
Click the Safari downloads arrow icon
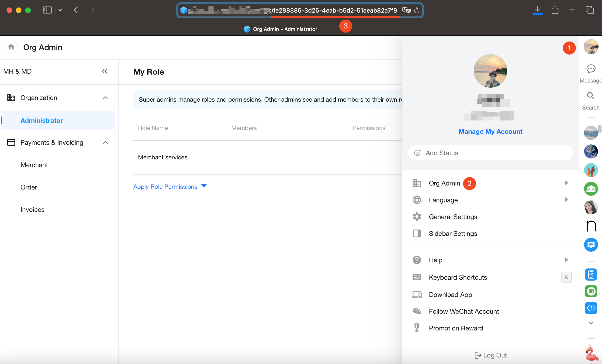[x=537, y=10]
